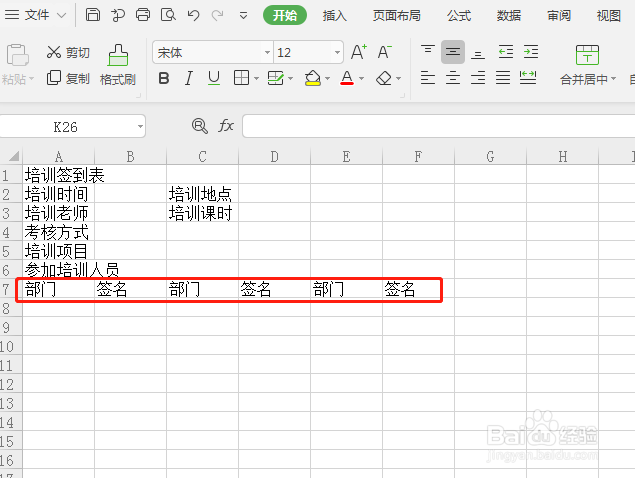Image resolution: width=635 pixels, height=478 pixels.
Task: Apply red font color A icon
Action: pyautogui.click(x=347, y=78)
